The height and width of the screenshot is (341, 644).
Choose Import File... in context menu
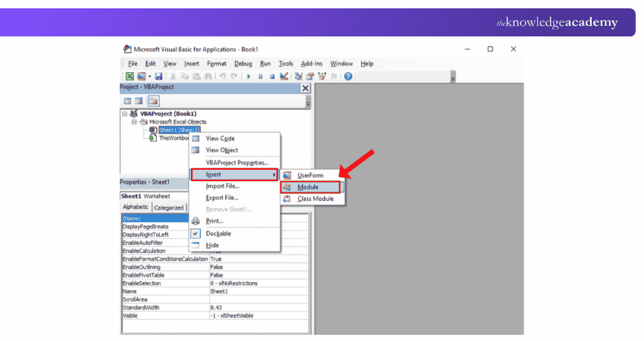pos(235,186)
